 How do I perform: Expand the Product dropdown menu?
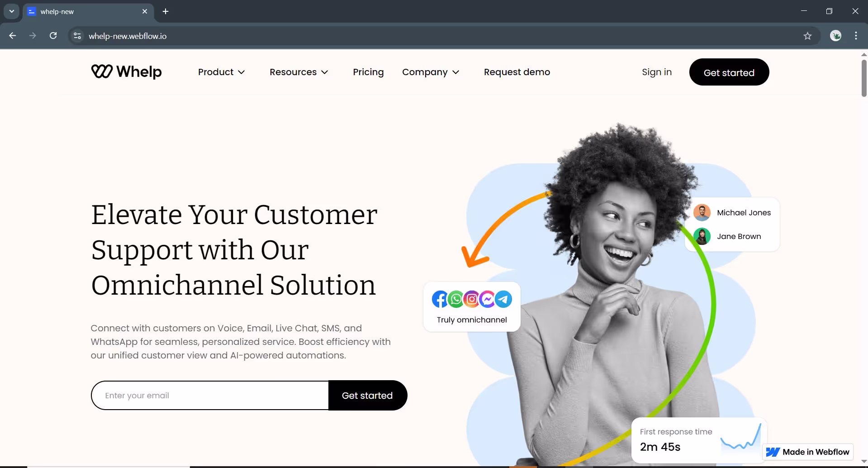[222, 72]
